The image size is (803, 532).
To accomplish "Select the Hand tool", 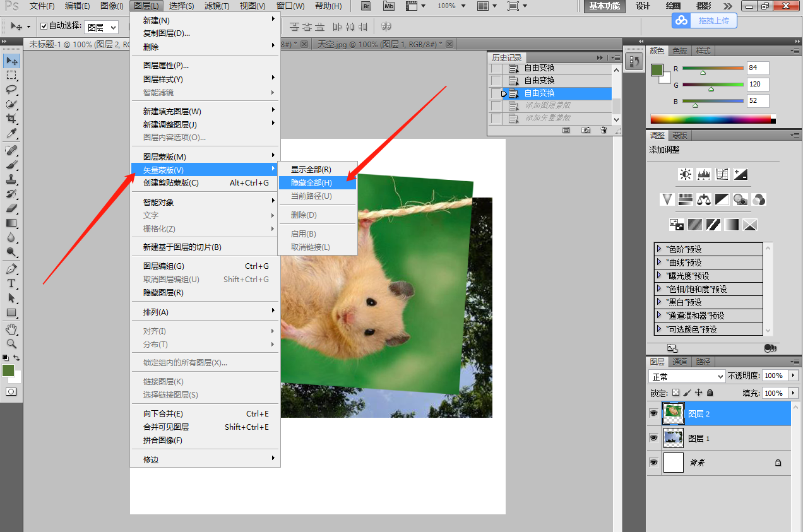I will (11, 329).
